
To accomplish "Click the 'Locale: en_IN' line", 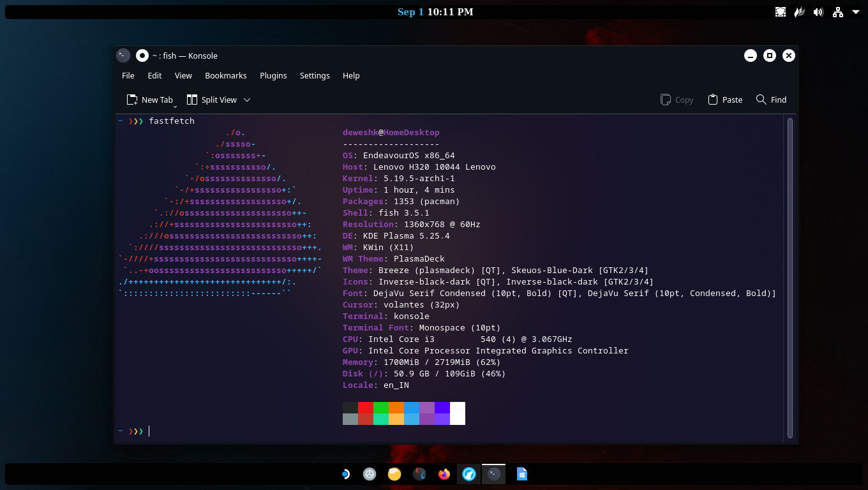I will point(376,385).
